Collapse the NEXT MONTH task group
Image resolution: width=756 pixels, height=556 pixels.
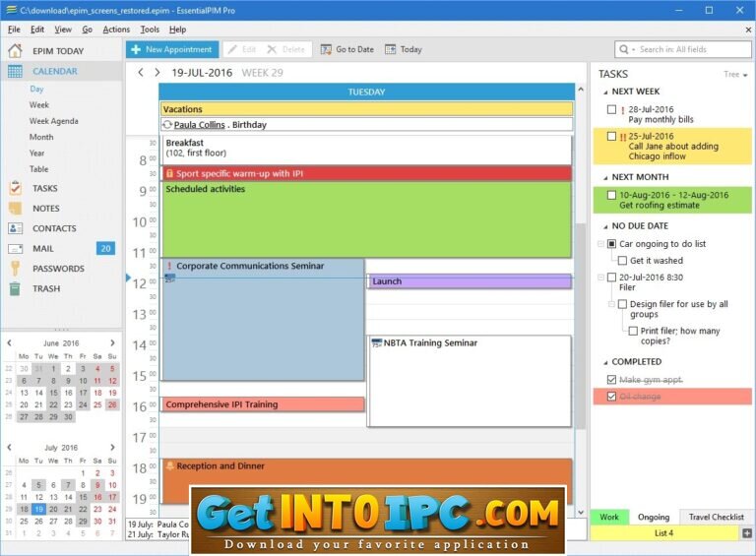click(x=605, y=178)
